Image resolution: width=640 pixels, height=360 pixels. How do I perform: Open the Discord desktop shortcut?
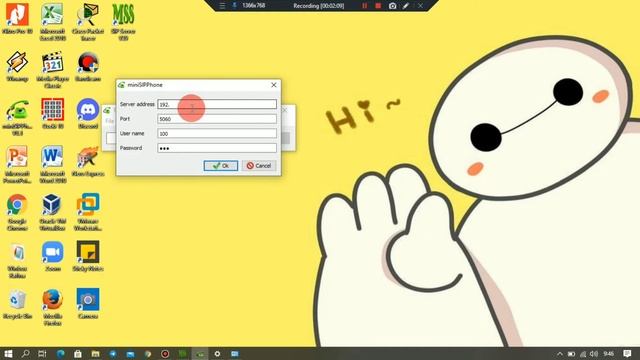click(x=88, y=113)
